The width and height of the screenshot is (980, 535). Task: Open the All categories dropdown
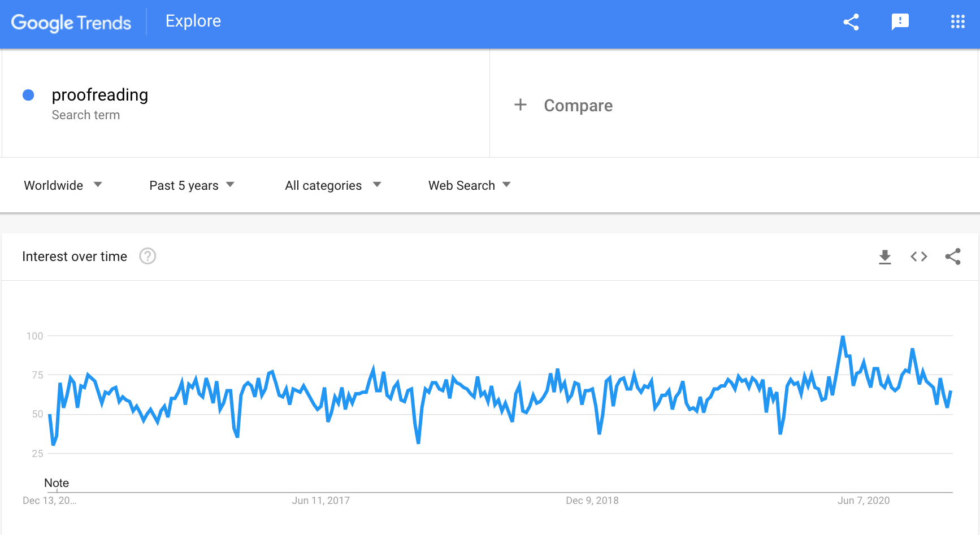point(333,185)
